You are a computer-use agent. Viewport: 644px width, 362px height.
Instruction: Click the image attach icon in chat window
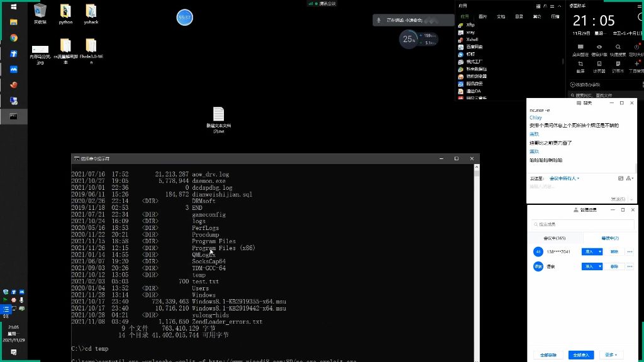[x=621, y=178]
